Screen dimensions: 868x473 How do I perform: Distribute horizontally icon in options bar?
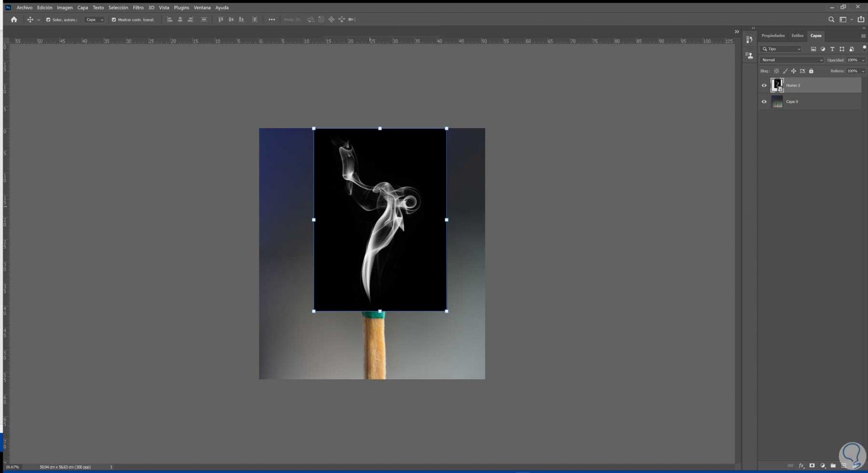tap(255, 19)
